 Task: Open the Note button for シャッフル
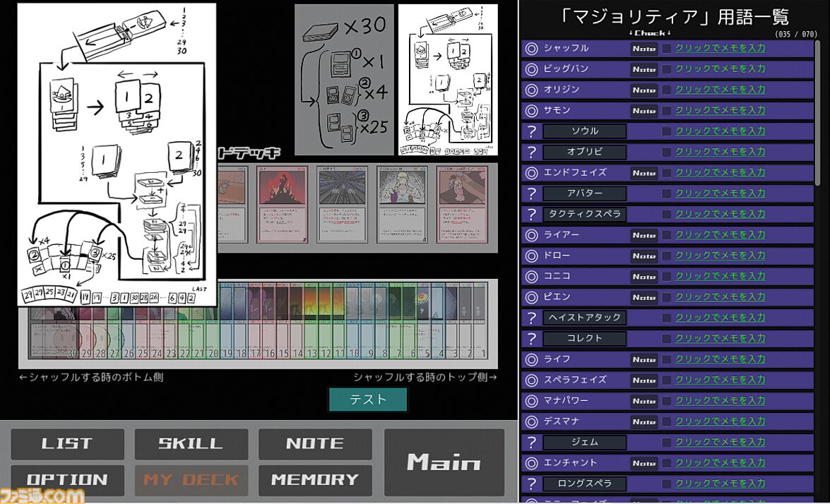tap(644, 49)
